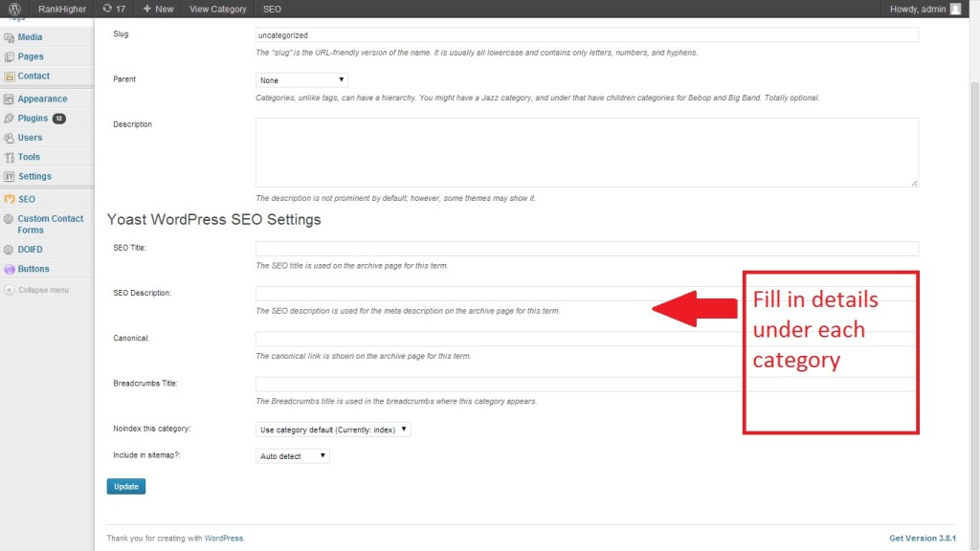Image resolution: width=980 pixels, height=551 pixels.
Task: Click the SEO Title input field
Action: point(587,248)
